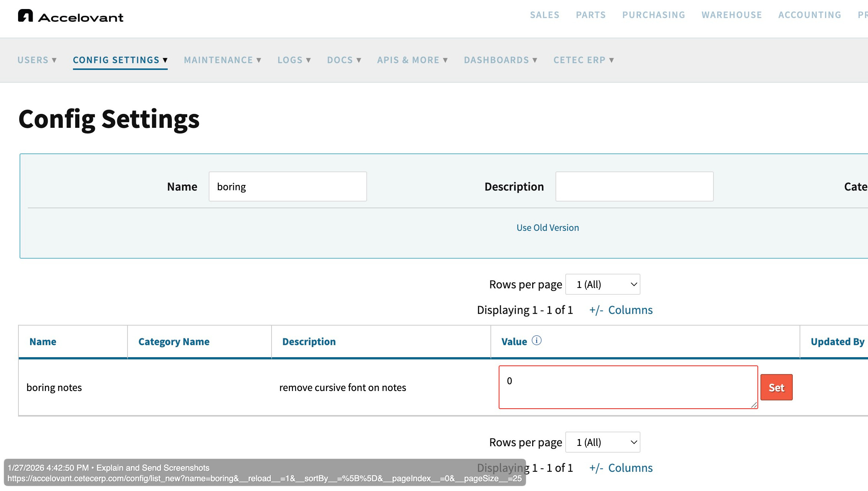Open the Users dropdown menu

point(37,60)
